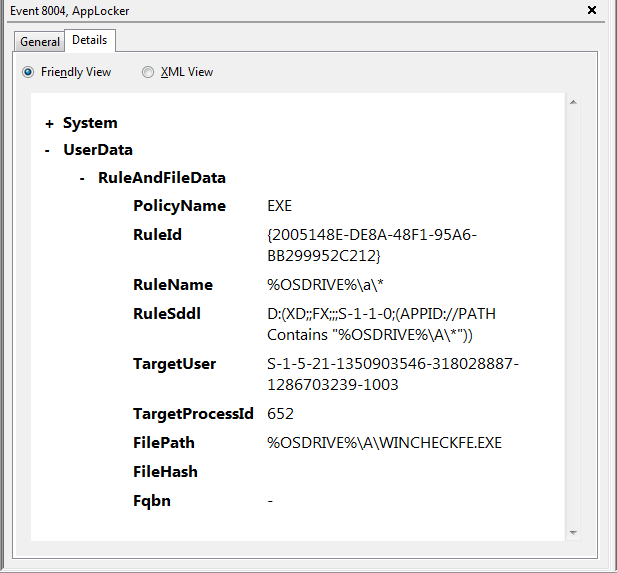Viewport: 617px width, 573px height.
Task: Click the TargetProcessId value 652
Action: (x=280, y=414)
